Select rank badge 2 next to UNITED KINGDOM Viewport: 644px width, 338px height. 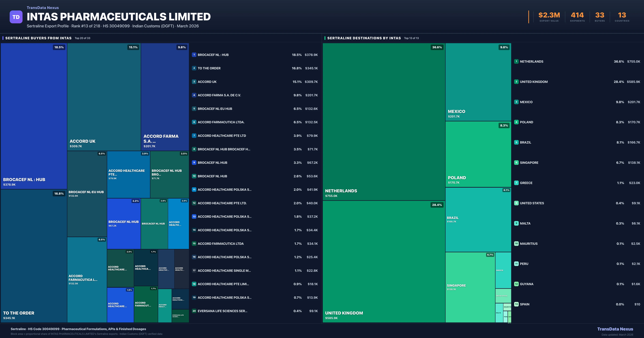pos(516,82)
